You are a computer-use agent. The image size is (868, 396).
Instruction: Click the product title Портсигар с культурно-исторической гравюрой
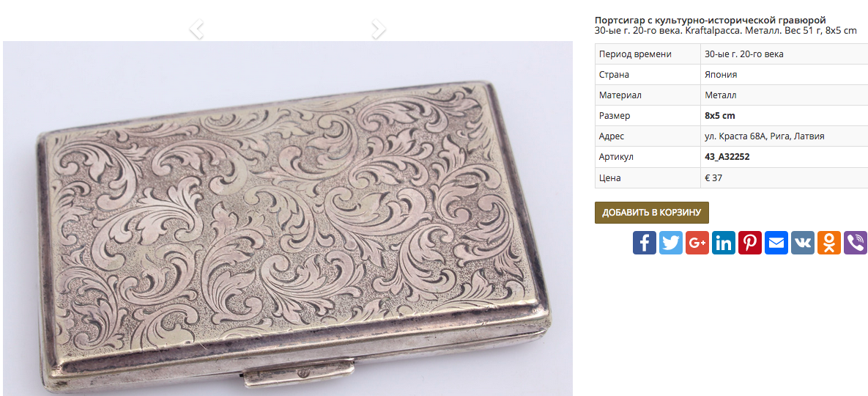tap(711, 21)
